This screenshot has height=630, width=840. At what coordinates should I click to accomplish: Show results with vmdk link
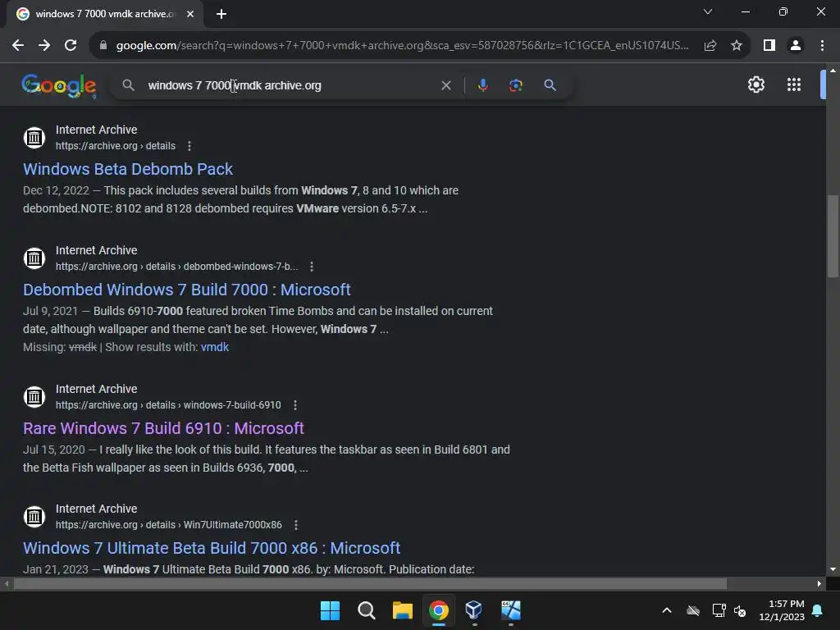coord(214,347)
